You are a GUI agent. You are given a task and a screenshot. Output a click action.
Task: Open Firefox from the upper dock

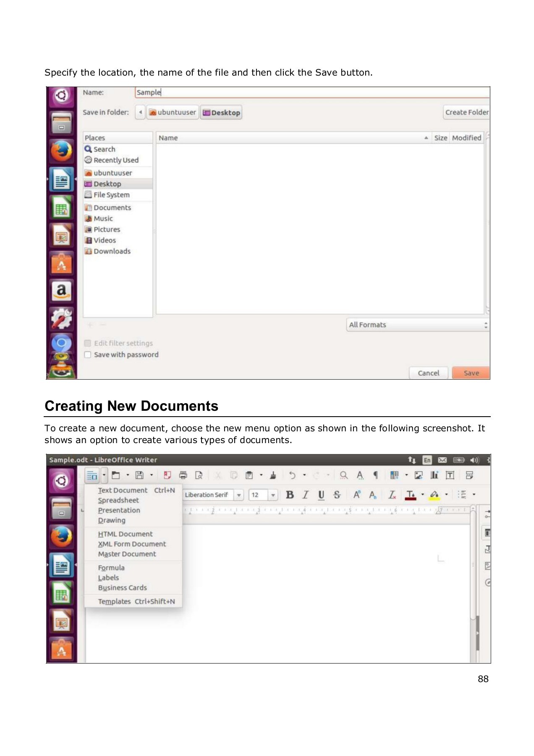click(x=62, y=150)
